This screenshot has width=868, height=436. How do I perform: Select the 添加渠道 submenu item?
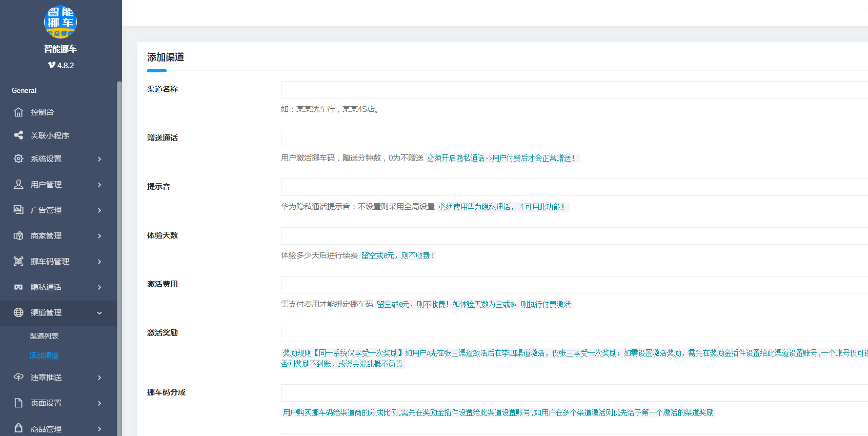coord(44,355)
